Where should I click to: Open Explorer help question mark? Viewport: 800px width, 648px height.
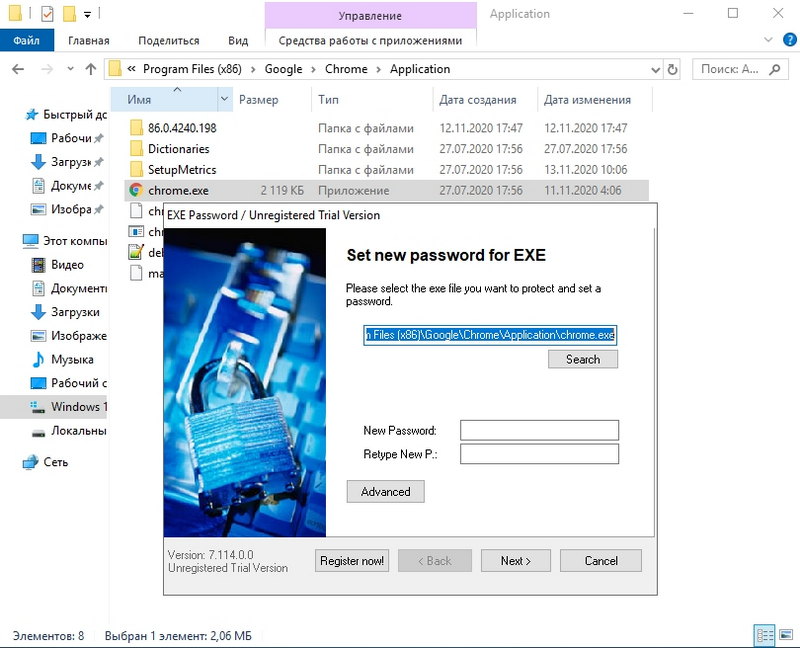pyautogui.click(x=789, y=40)
